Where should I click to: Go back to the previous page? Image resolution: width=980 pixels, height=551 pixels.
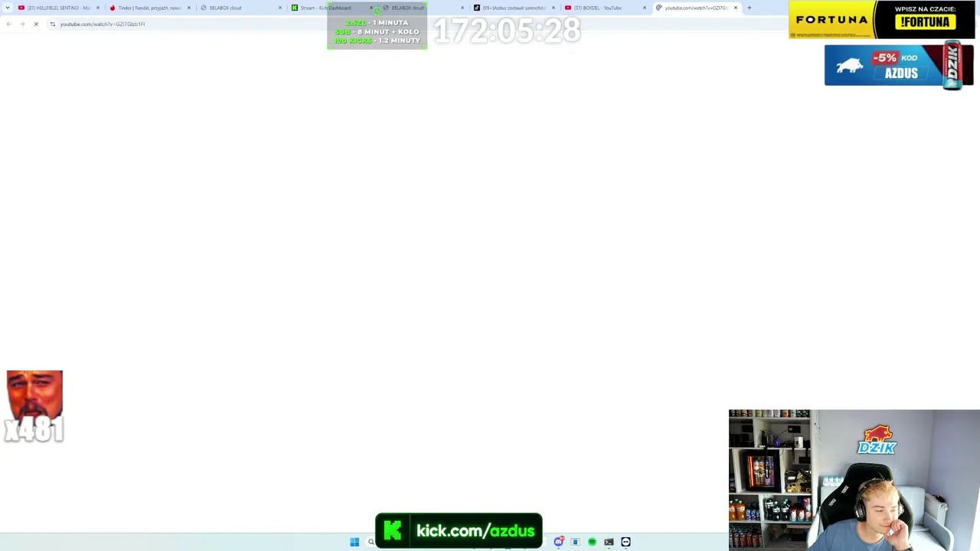8,24
